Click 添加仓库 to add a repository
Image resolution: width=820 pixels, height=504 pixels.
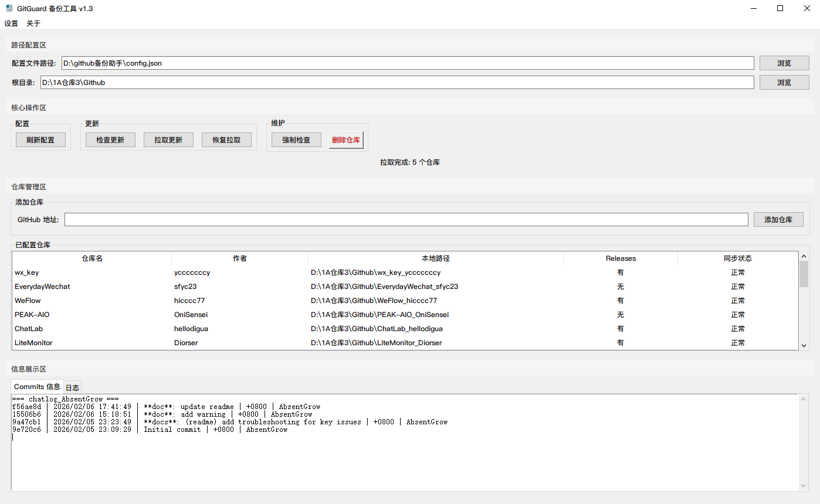click(778, 219)
